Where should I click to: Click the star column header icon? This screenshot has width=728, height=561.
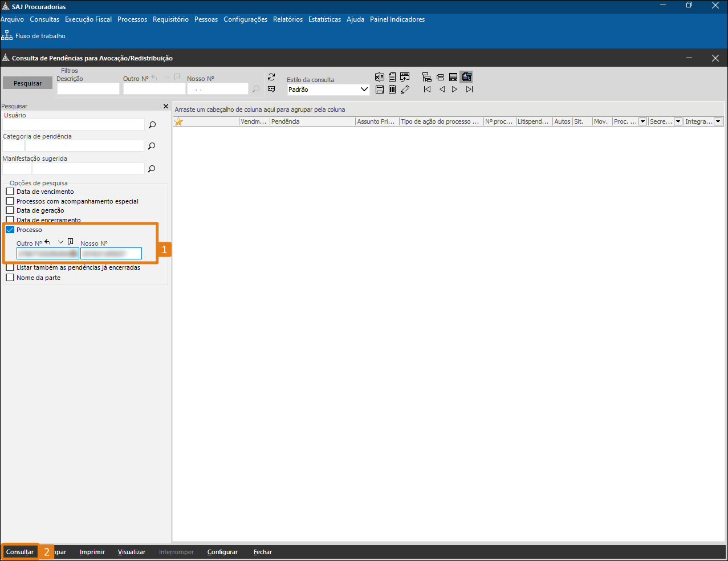(x=178, y=121)
